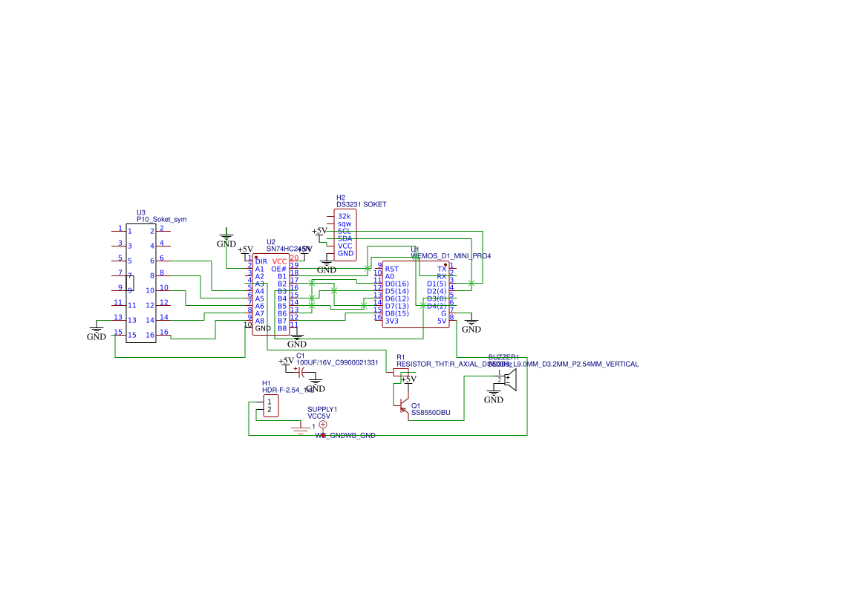Click the D7(13) pin label
The image size is (868, 614).
397,306
